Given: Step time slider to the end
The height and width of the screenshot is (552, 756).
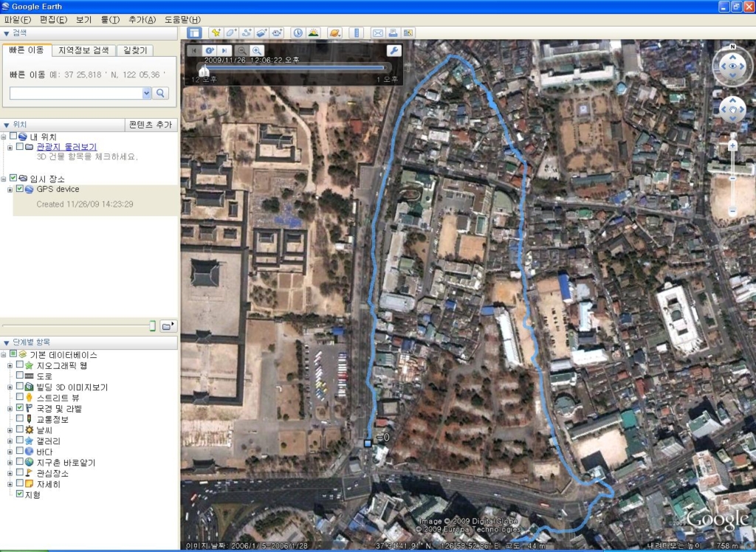Looking at the screenshot, I should [224, 51].
